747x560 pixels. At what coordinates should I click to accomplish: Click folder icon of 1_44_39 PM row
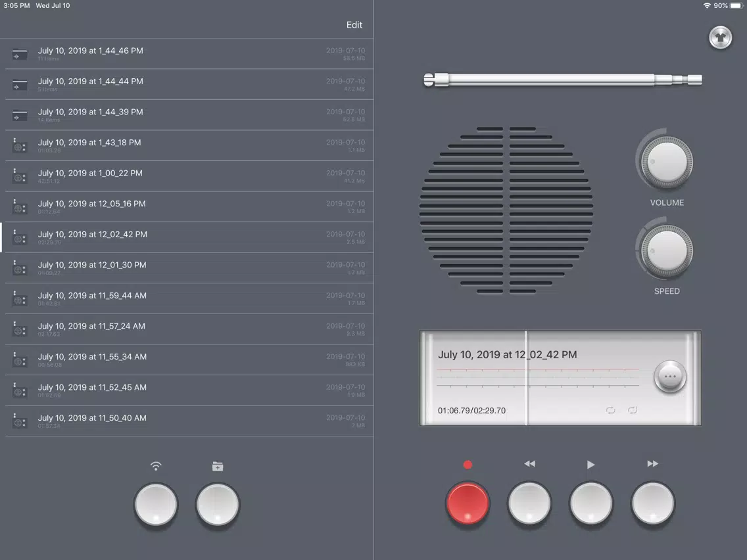tap(20, 116)
